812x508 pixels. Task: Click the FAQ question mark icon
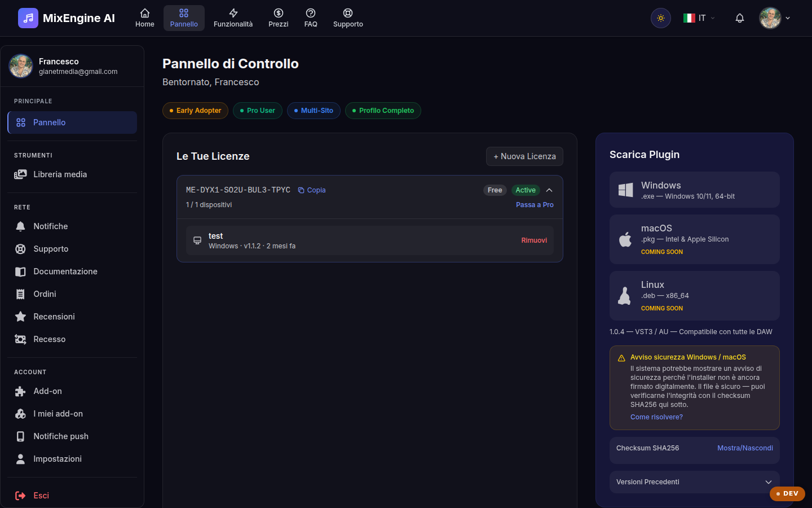311,13
